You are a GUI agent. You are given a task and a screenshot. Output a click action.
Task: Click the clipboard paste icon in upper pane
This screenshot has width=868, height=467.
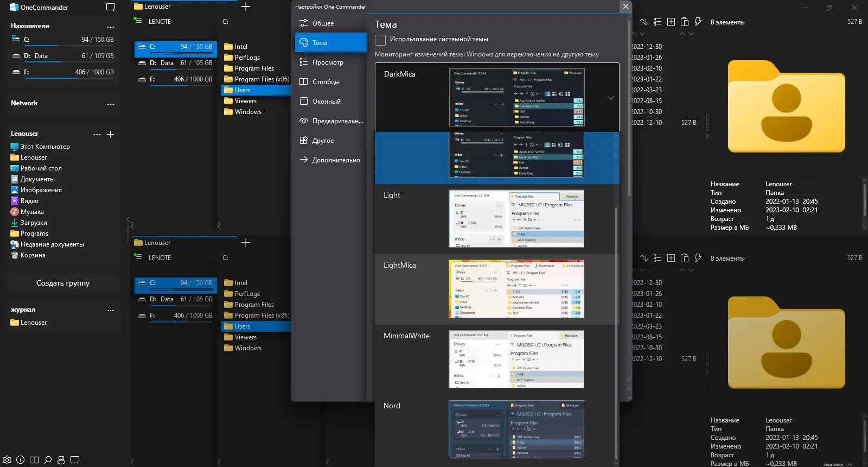[685, 22]
